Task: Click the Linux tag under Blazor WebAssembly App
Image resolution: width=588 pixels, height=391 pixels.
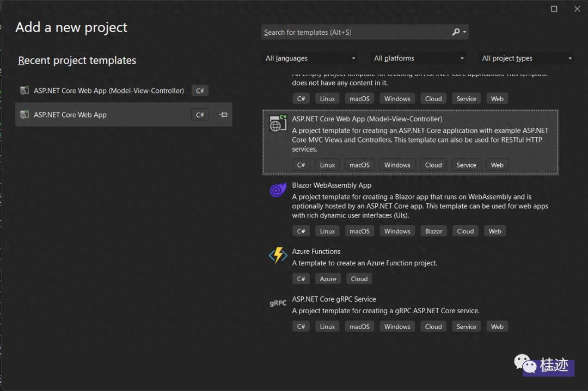Action: point(327,231)
